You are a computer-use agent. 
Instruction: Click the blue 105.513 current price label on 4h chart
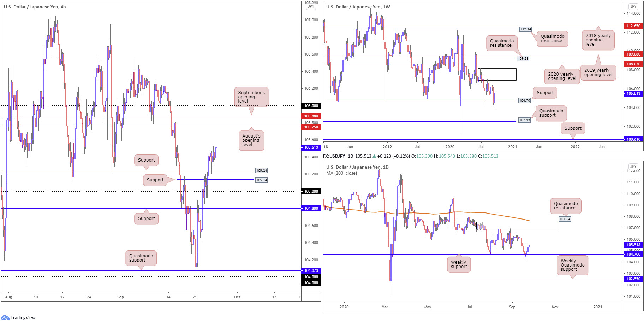pos(311,147)
